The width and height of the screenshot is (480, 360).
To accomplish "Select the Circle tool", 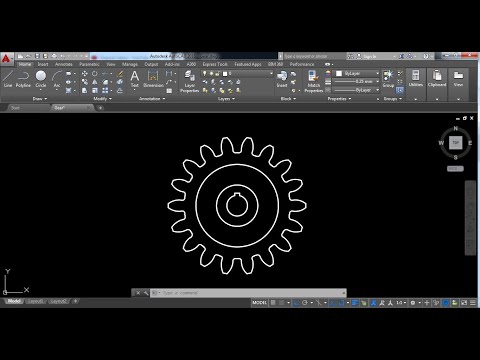I will tap(41, 79).
